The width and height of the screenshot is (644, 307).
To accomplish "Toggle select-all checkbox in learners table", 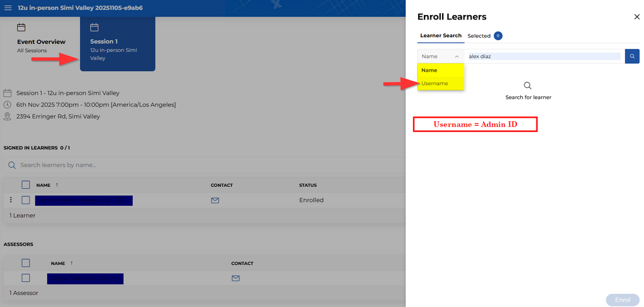I will pyautogui.click(x=26, y=185).
